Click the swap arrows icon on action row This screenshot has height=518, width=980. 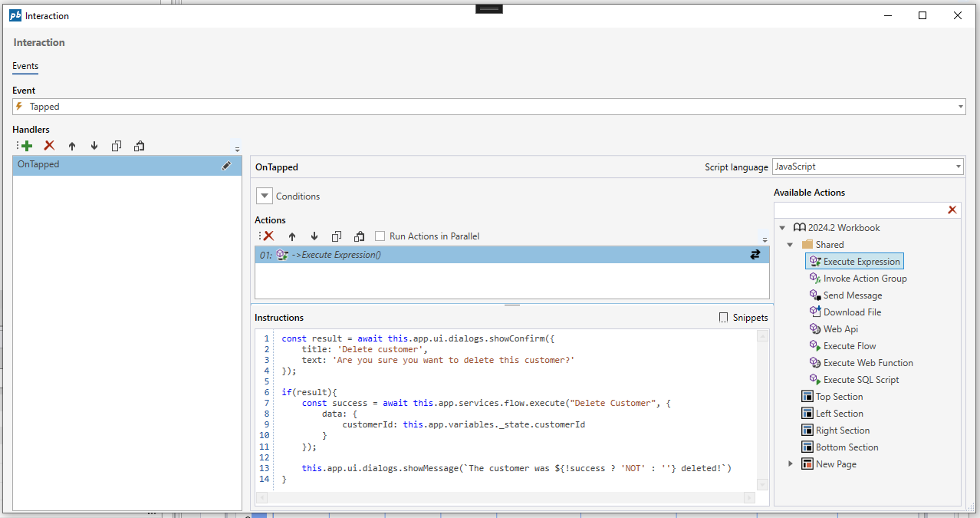[755, 255]
